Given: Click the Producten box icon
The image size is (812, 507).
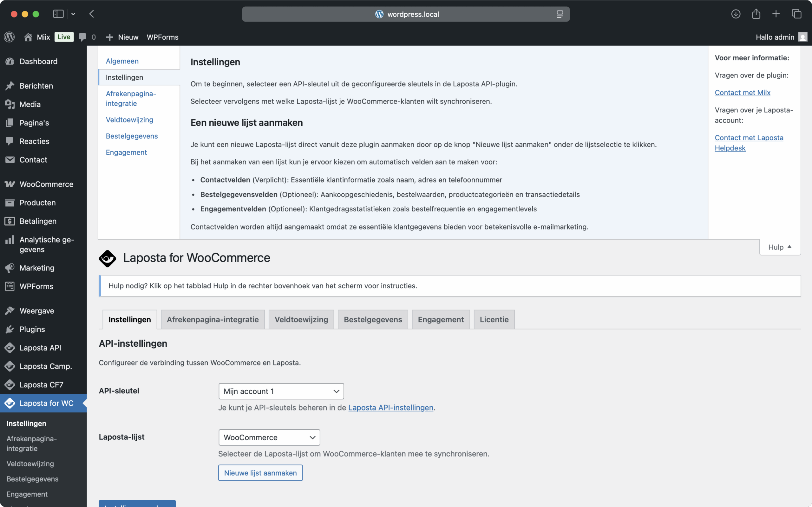Looking at the screenshot, I should click(x=10, y=203).
